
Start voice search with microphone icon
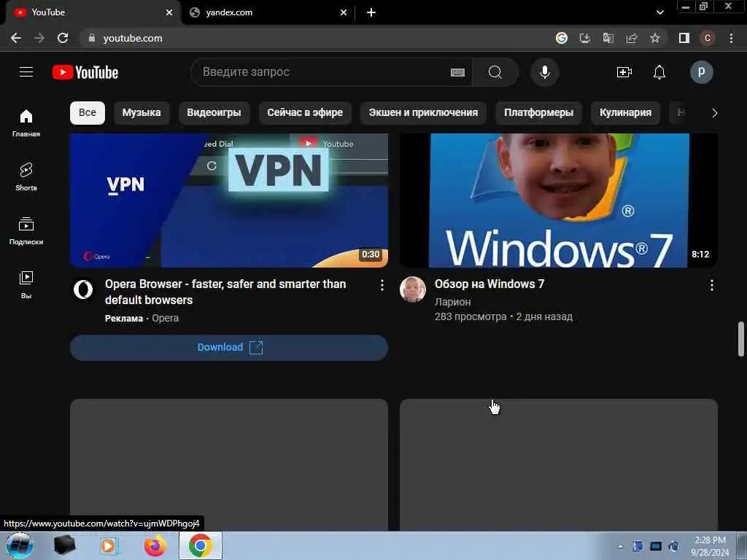click(544, 72)
